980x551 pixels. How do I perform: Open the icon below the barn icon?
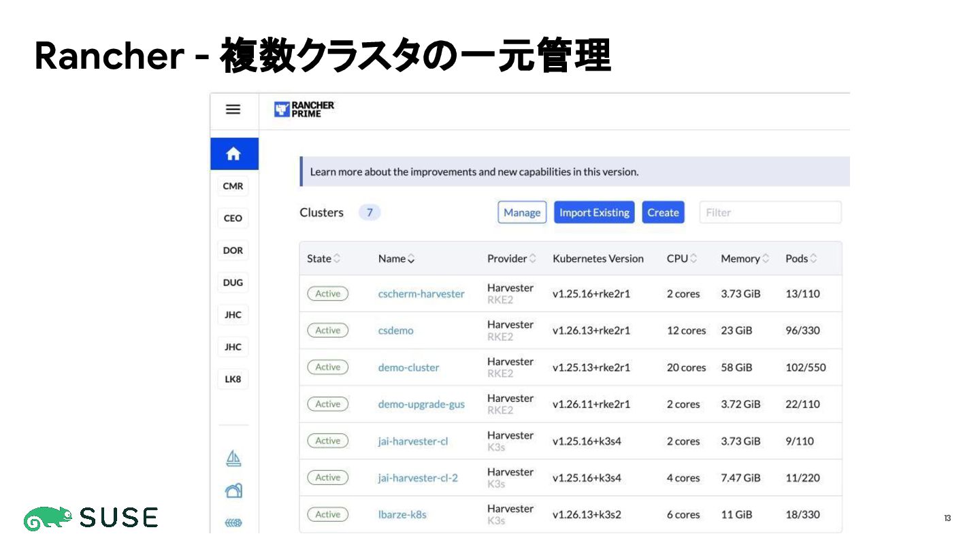tap(233, 522)
